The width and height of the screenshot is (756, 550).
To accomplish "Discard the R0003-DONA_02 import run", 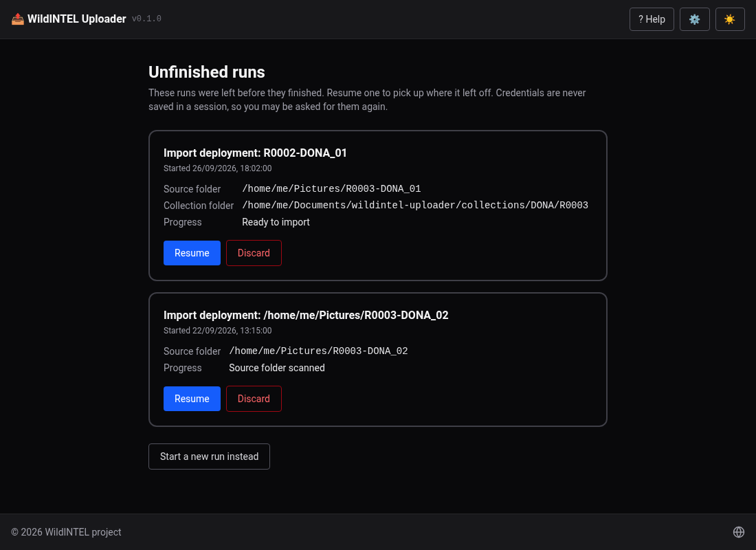I will click(254, 399).
